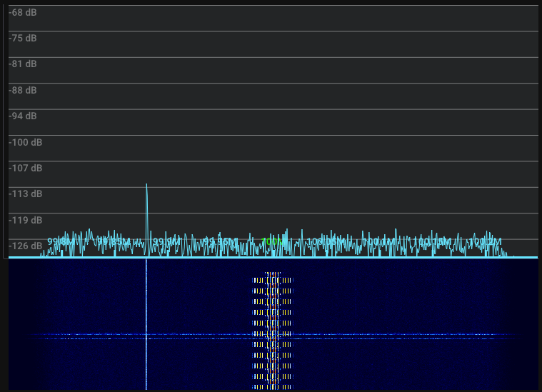Select the 100.2M frequency tick label
Screen dimensions: 542x392
486,241
